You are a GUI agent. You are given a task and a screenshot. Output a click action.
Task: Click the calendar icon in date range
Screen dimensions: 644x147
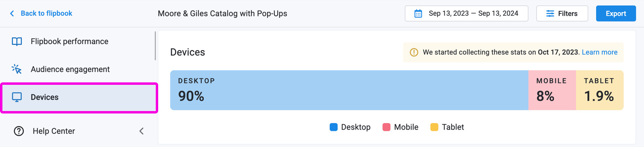(x=418, y=14)
